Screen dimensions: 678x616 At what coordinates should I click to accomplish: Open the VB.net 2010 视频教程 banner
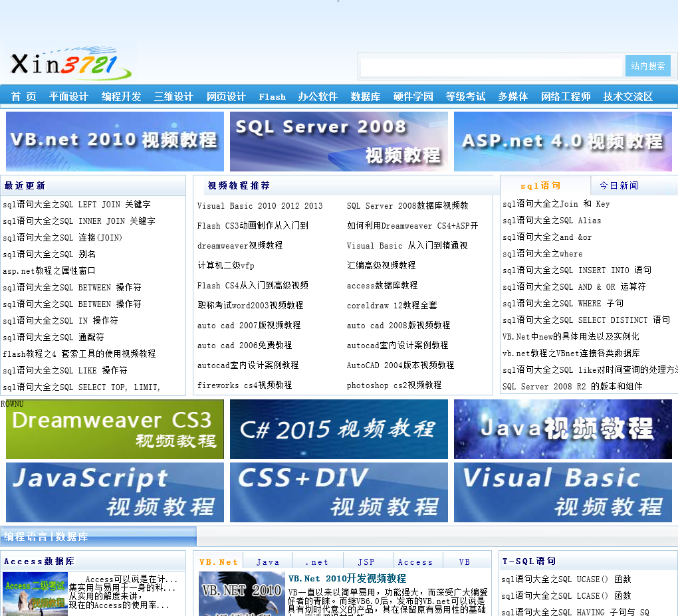click(x=115, y=142)
